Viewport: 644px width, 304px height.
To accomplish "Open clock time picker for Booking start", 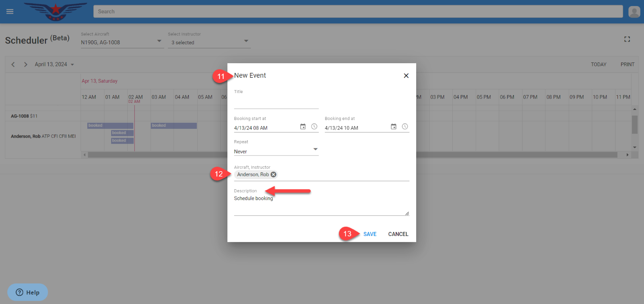I will tap(314, 127).
